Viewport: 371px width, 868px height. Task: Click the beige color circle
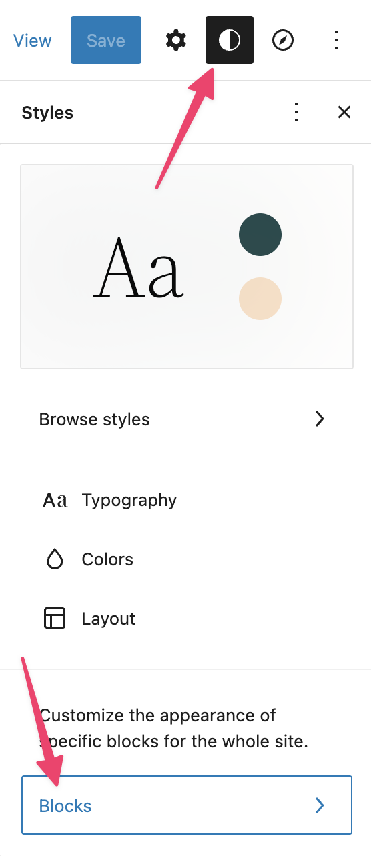click(x=260, y=299)
